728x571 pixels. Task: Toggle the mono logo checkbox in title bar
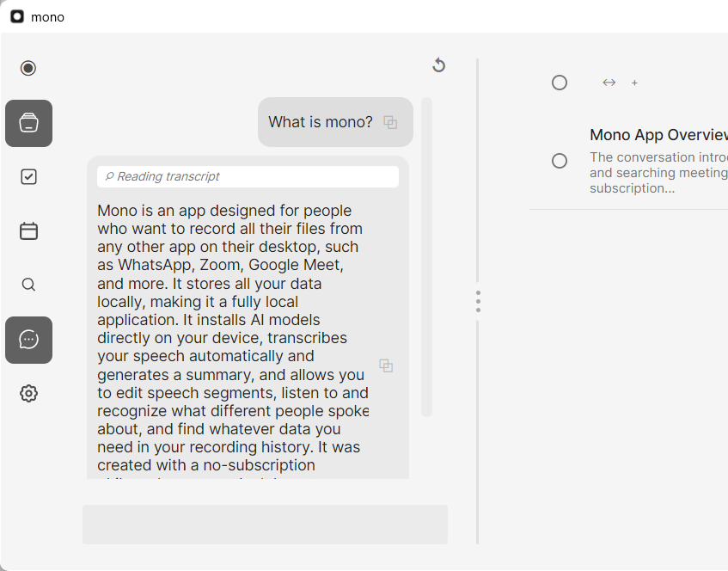coord(15,15)
